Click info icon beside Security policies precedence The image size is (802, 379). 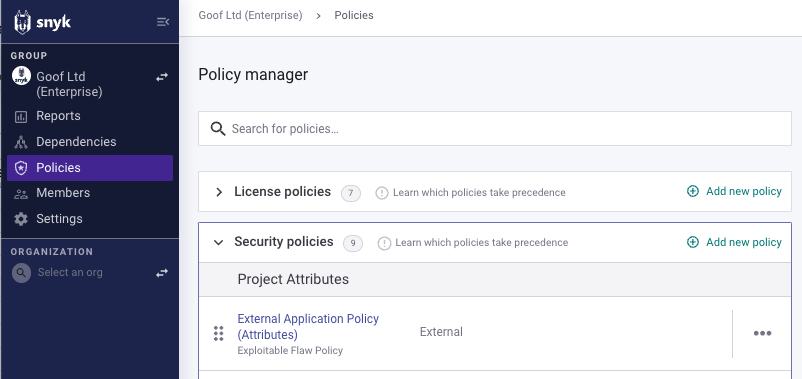pyautogui.click(x=384, y=243)
